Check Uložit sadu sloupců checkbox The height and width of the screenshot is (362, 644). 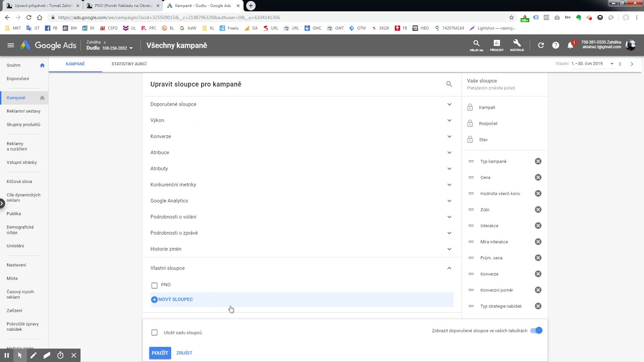(x=154, y=332)
